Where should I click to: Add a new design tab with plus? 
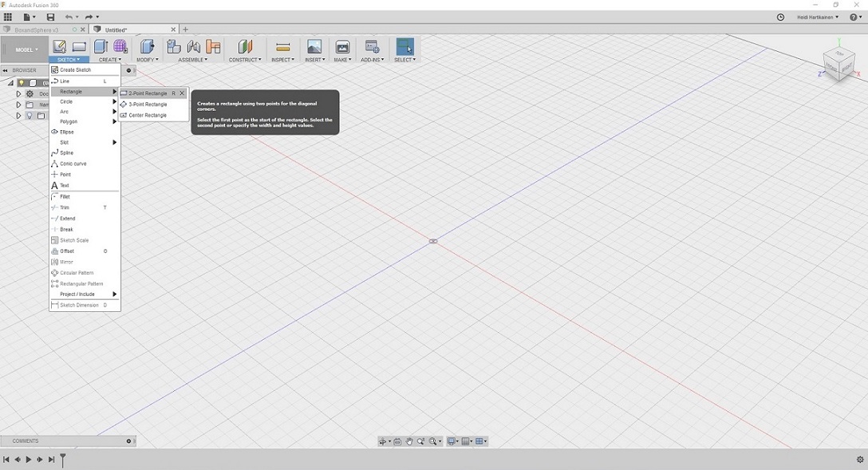tap(185, 30)
